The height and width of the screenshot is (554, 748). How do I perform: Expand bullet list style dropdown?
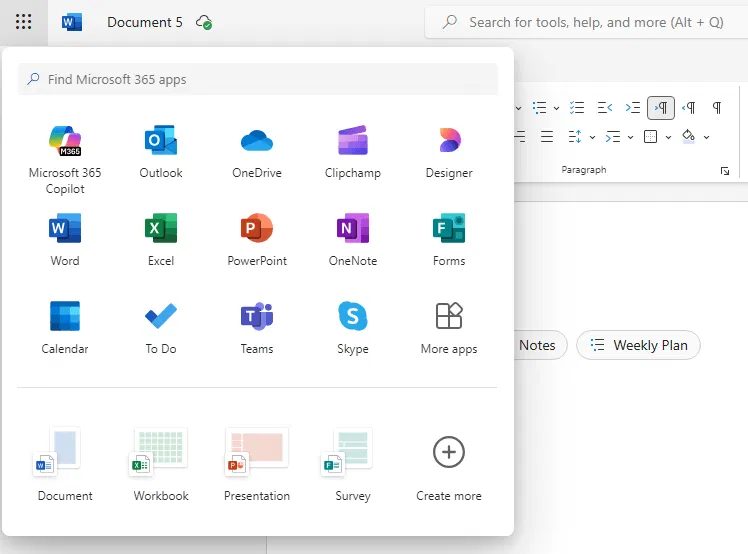click(x=556, y=108)
